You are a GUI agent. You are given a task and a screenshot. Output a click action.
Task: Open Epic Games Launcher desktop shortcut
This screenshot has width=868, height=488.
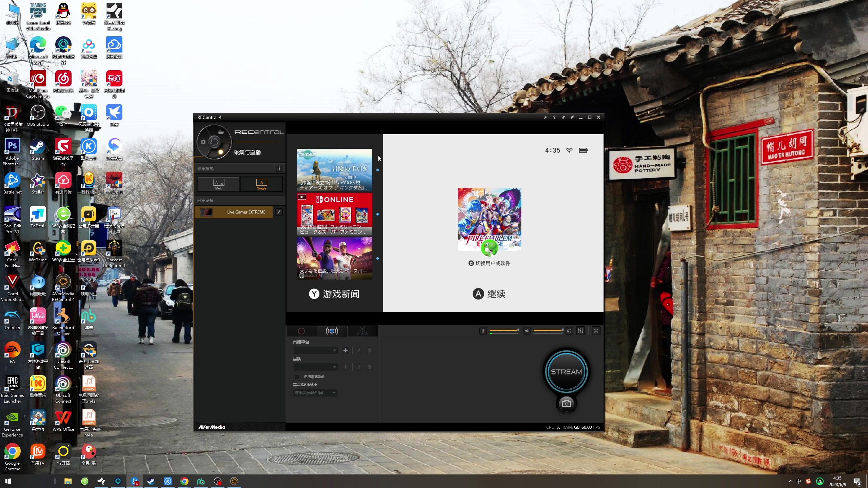[x=12, y=389]
